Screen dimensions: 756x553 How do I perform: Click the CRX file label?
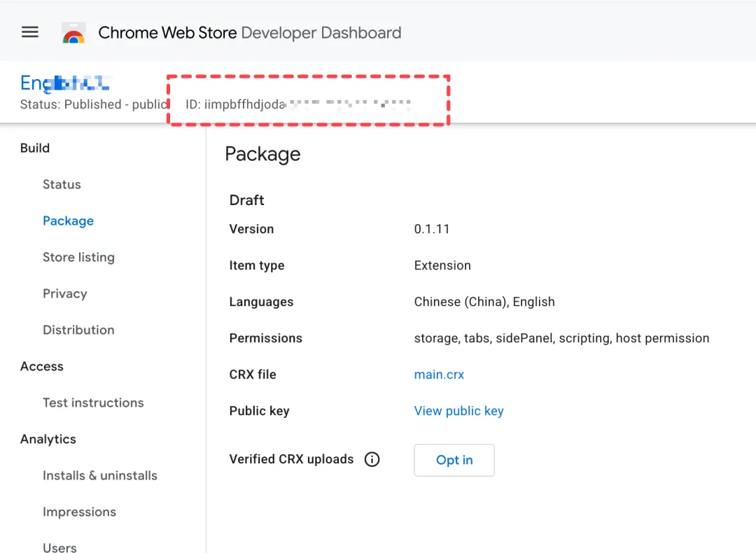coord(253,374)
